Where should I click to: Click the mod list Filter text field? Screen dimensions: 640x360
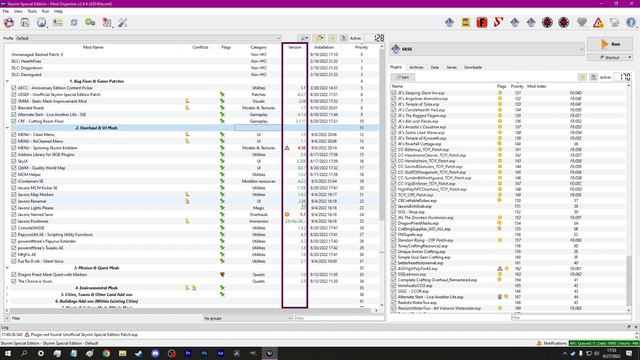click(x=340, y=318)
